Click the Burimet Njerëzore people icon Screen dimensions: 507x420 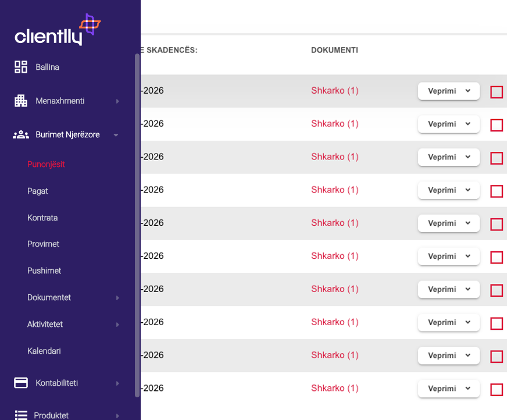pos(21,134)
